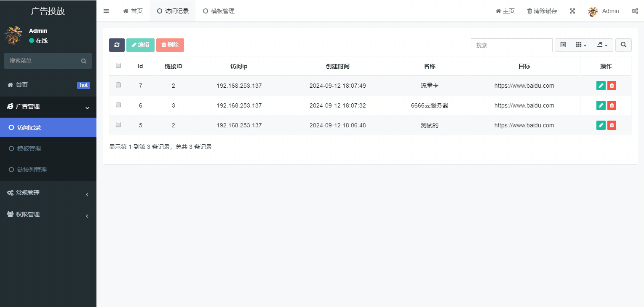The width and height of the screenshot is (644, 307).
Task: Delete the 6666云服务器 row
Action: [612, 105]
